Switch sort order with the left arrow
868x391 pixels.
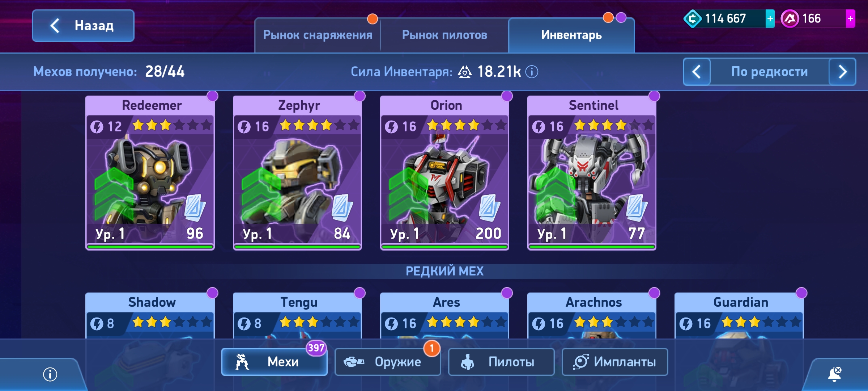tap(697, 72)
